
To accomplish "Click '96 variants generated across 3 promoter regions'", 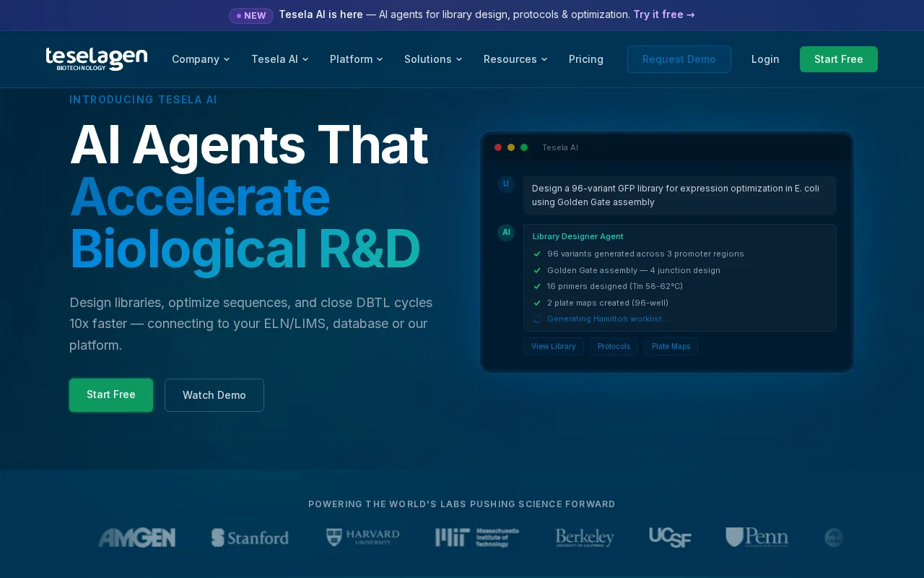I will point(645,254).
